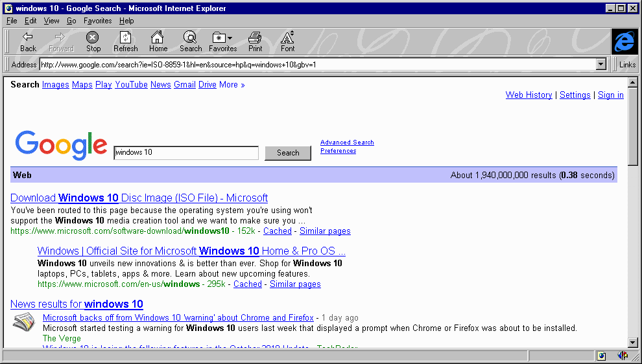
Task: Stop page loading with Stop button
Action: 93,41
